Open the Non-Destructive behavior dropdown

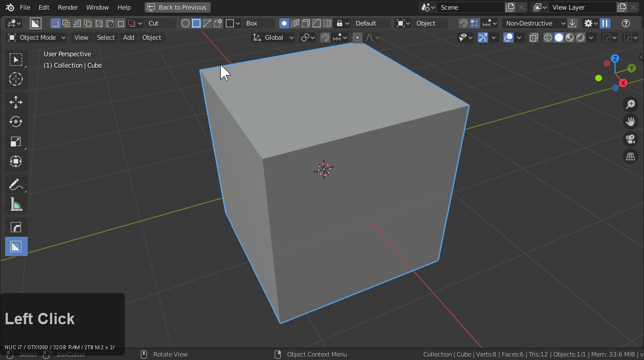534,23
